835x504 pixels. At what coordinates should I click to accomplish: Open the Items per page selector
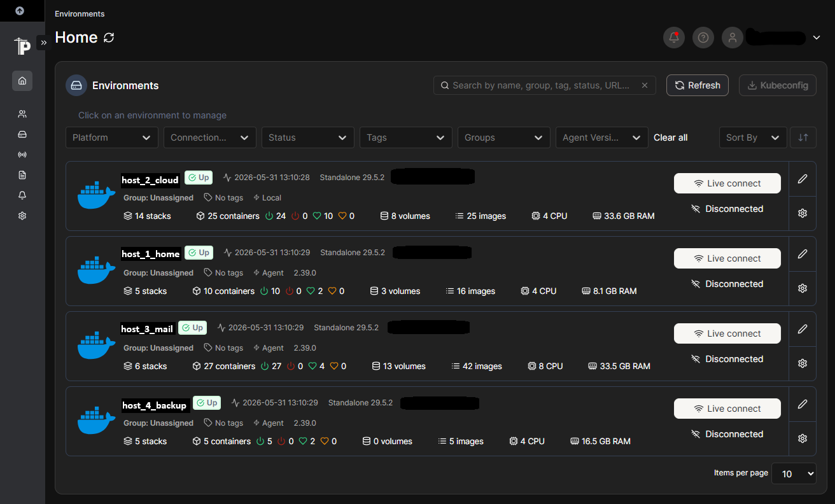point(794,473)
